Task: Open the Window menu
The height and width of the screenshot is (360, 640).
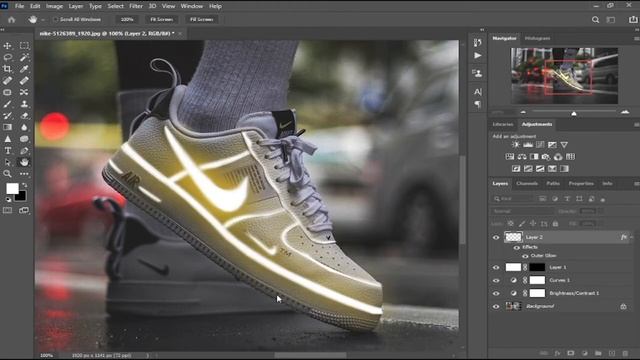Action: click(x=191, y=6)
